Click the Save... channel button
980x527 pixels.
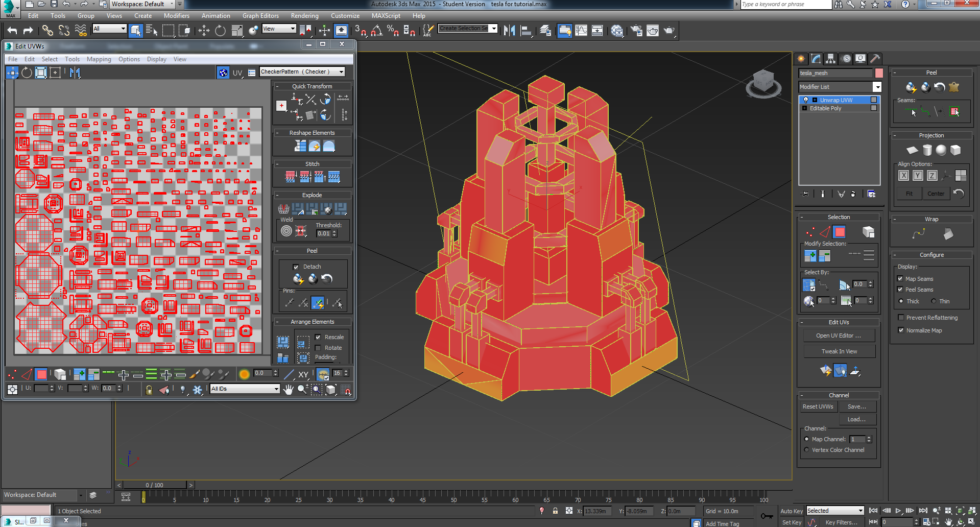(x=857, y=406)
